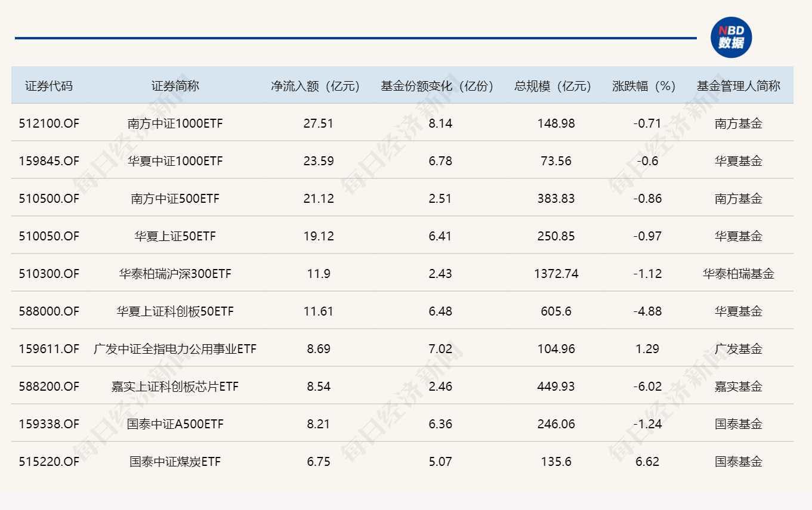Click 嘉实基金 manager name
812x510 pixels.
point(739,387)
